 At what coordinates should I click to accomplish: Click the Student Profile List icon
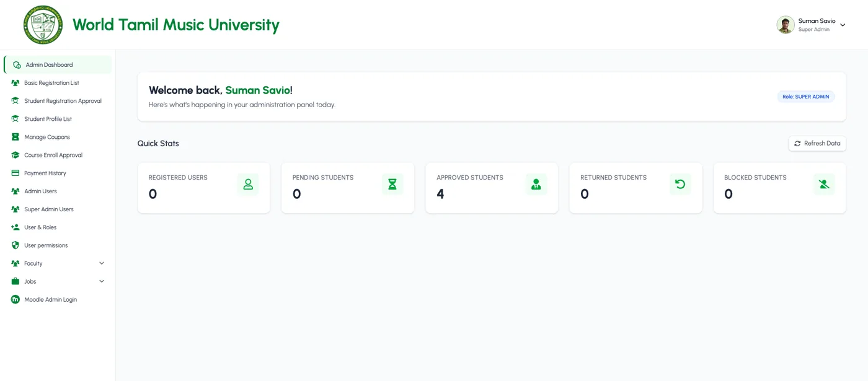(x=15, y=119)
